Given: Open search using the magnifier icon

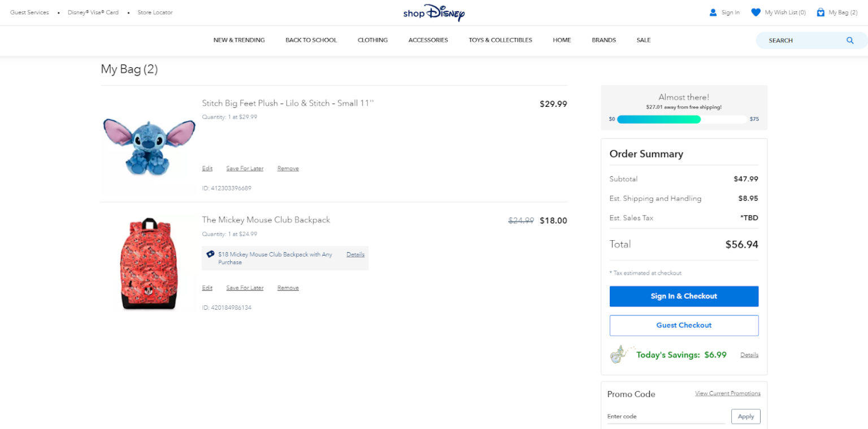Looking at the screenshot, I should tap(850, 40).
